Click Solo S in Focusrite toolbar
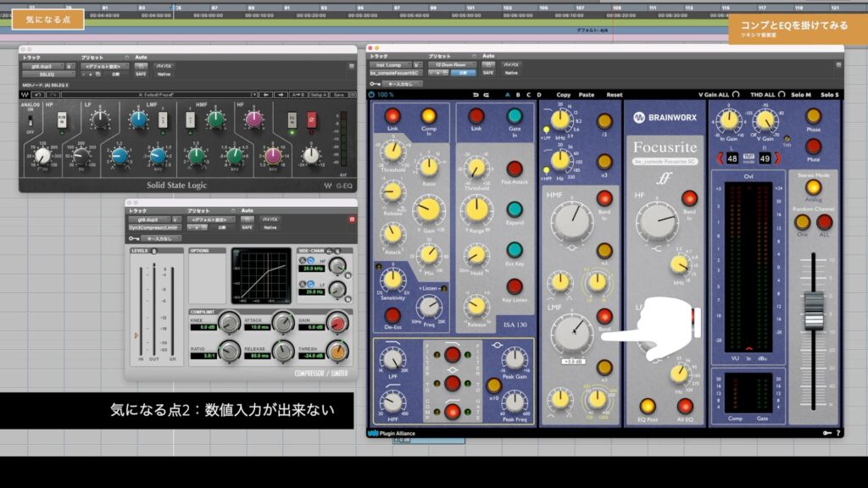This screenshot has width=868, height=488. click(x=829, y=95)
